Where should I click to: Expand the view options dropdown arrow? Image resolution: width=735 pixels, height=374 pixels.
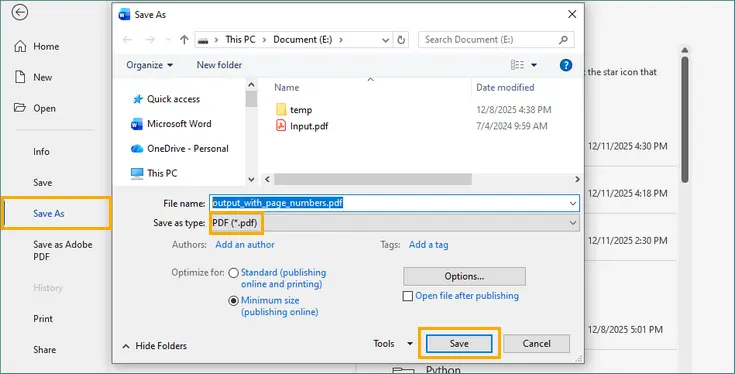(534, 65)
